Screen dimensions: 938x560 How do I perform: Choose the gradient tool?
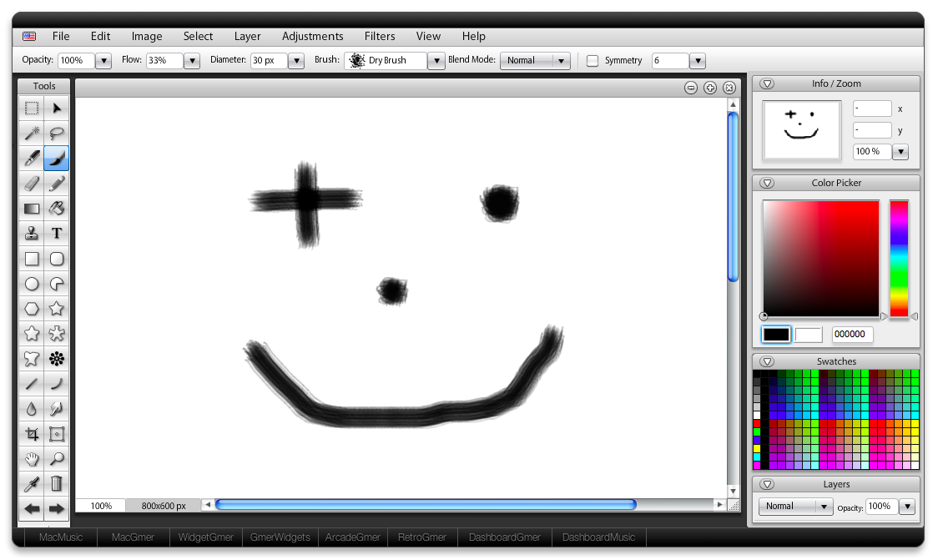click(x=32, y=209)
